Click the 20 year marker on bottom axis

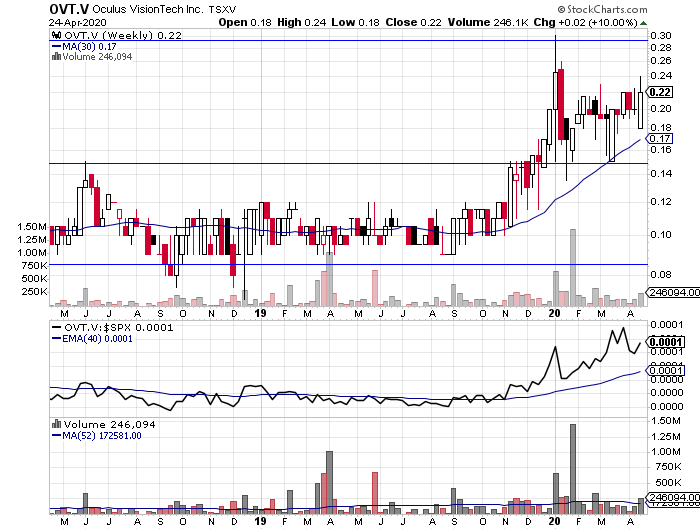[554, 521]
